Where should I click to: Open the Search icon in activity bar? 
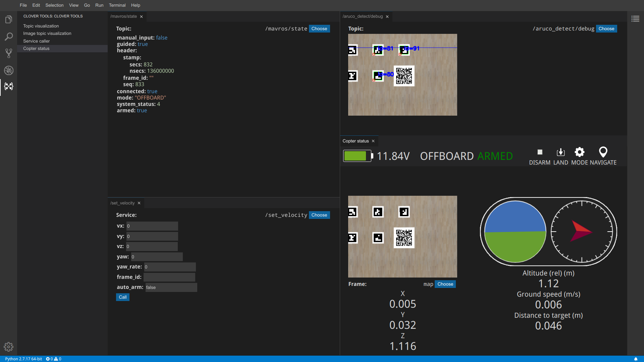9,37
